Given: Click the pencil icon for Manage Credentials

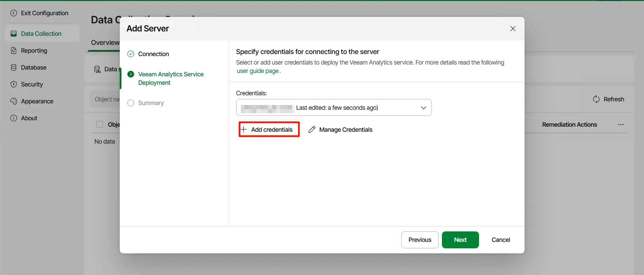Looking at the screenshot, I should (312, 130).
